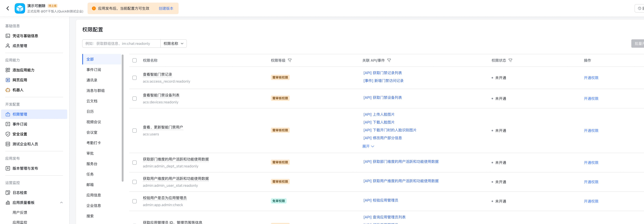
Task: Select checkbox for 校验用户是否为应用管理员
Action: [x=135, y=201]
